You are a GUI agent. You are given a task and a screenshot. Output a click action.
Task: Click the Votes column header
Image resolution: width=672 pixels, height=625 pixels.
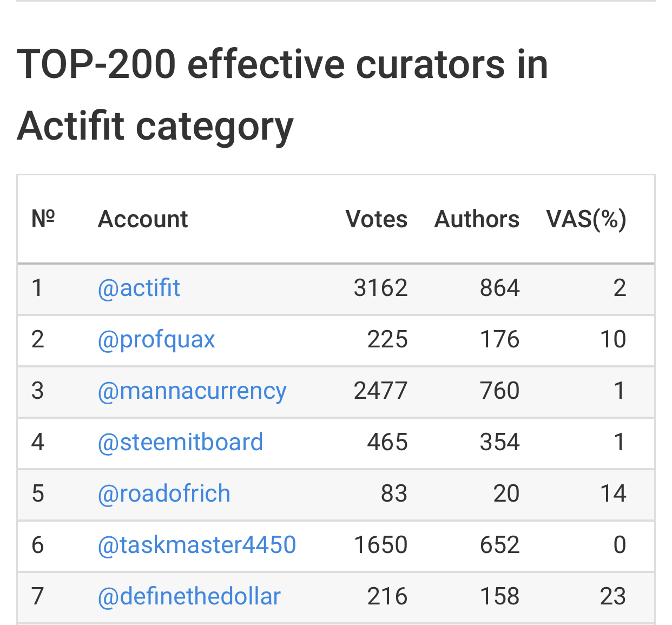[x=377, y=219]
